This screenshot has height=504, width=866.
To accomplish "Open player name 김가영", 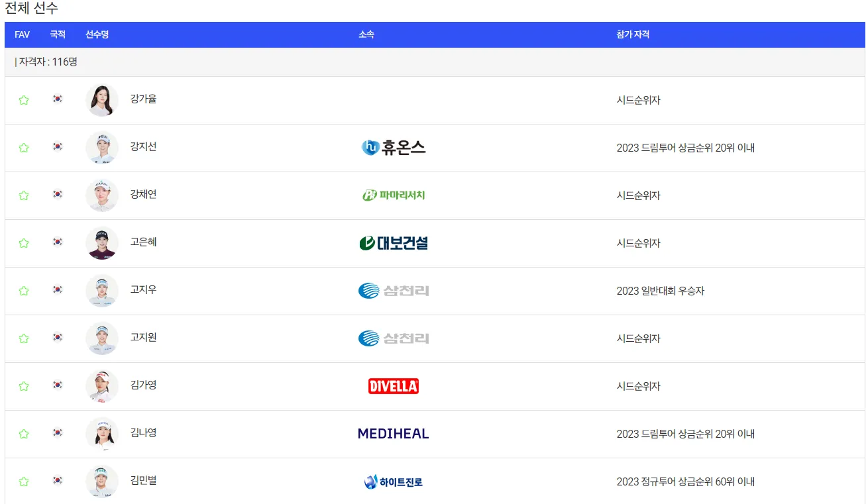I will coord(144,385).
